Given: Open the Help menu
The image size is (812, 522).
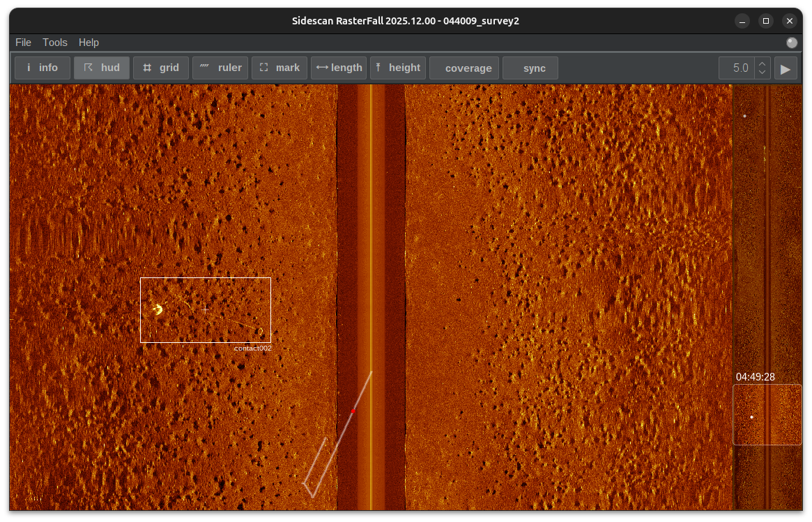Looking at the screenshot, I should tap(89, 43).
